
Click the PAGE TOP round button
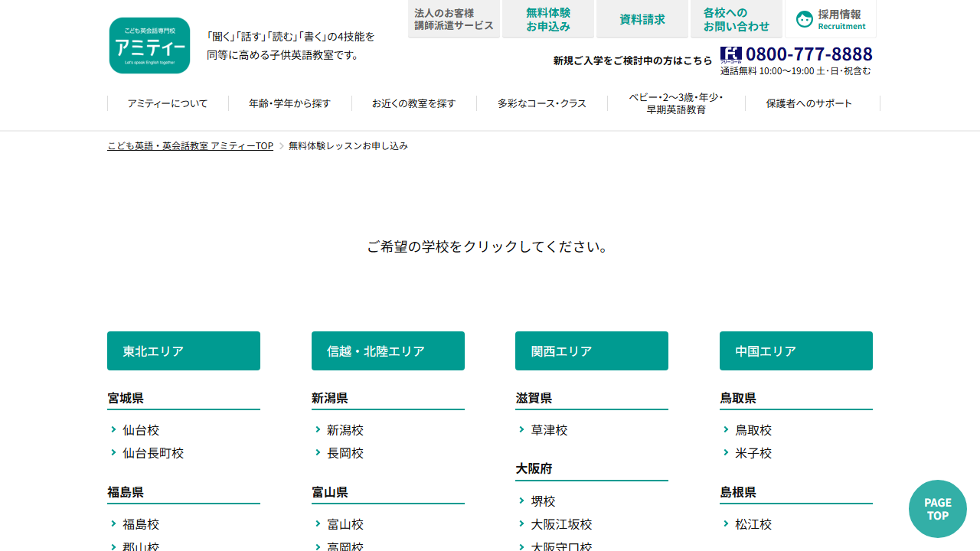coord(938,509)
